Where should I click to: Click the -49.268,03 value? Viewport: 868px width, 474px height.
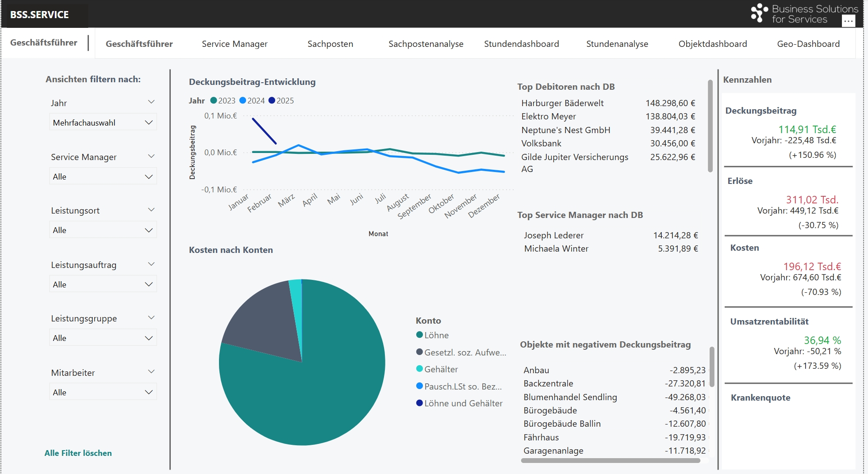685,397
